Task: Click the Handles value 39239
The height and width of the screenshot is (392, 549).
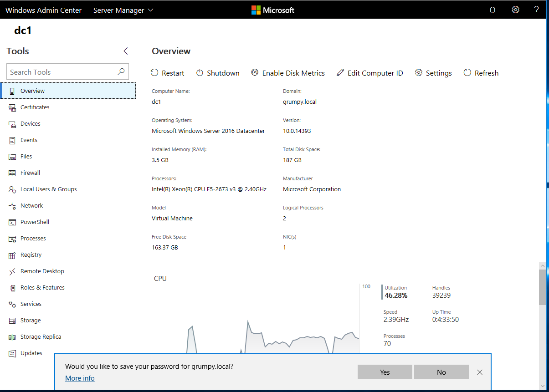Action: (441, 295)
